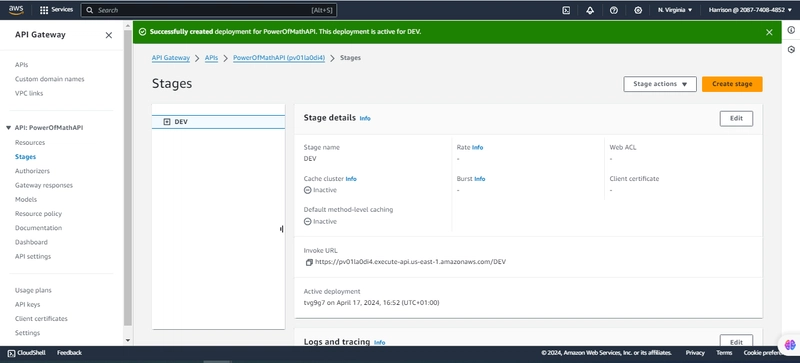Open the top bar settings gear
Image resolution: width=800 pixels, height=363 pixels.
[638, 10]
